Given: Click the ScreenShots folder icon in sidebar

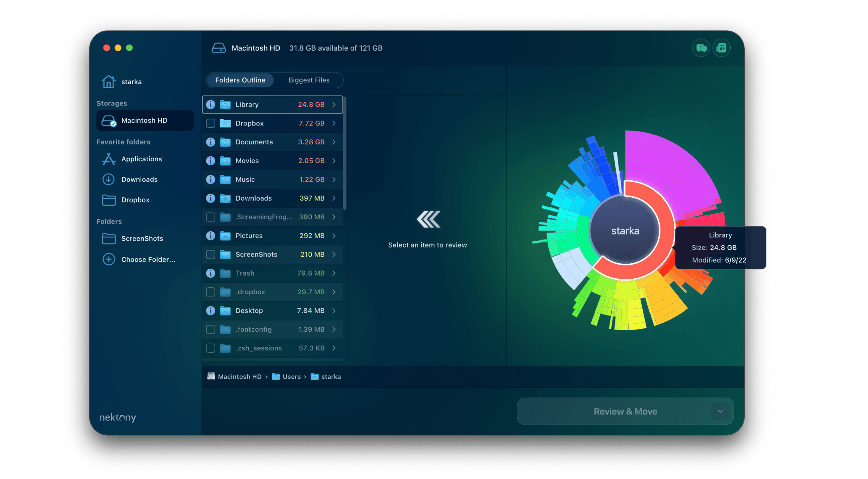Looking at the screenshot, I should (x=109, y=238).
